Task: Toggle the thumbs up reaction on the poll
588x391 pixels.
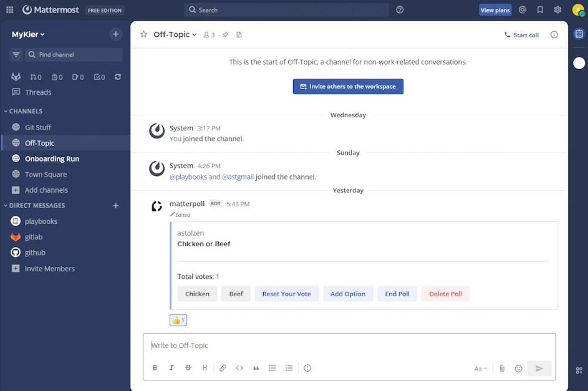Action: (178, 321)
